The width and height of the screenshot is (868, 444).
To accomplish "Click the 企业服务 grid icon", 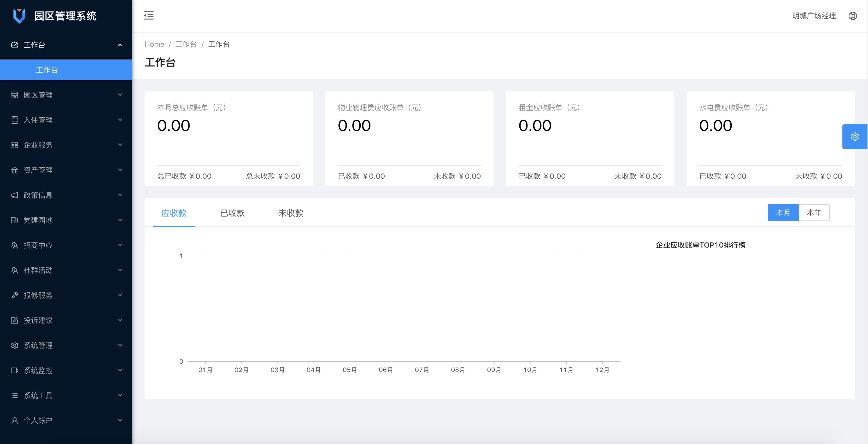I will click(14, 145).
